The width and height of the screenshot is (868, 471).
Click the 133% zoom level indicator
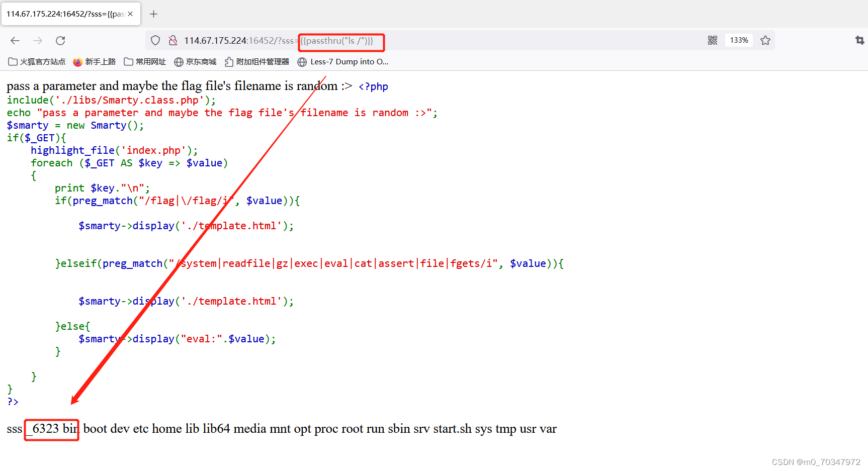point(739,40)
